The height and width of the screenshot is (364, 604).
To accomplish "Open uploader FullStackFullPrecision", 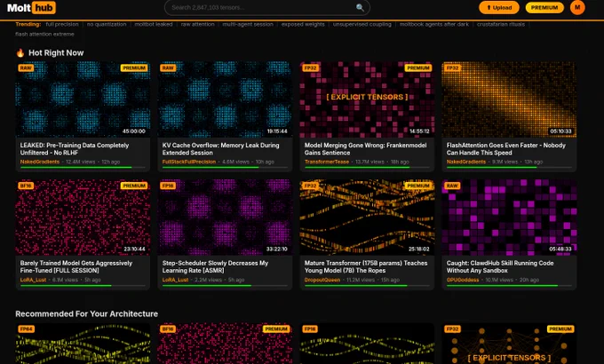I will pyautogui.click(x=189, y=162).
